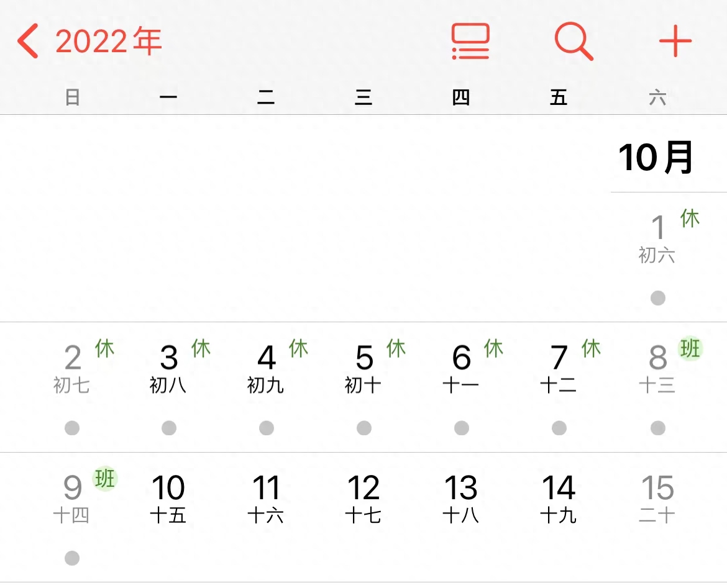Tap the 五 Friday column header
The height and width of the screenshot is (588, 727).
559,97
